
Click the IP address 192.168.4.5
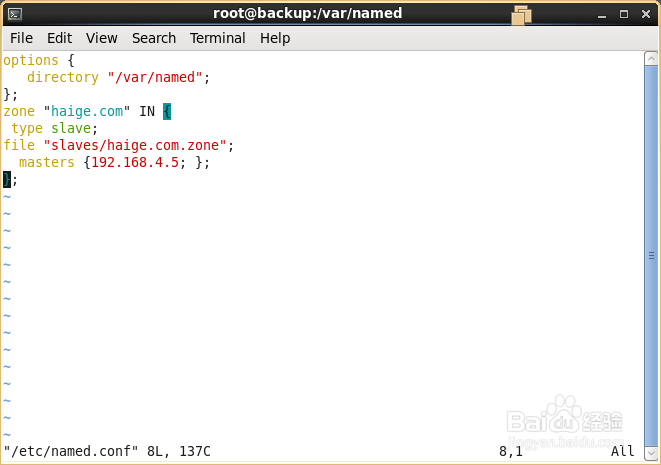pyautogui.click(x=135, y=162)
